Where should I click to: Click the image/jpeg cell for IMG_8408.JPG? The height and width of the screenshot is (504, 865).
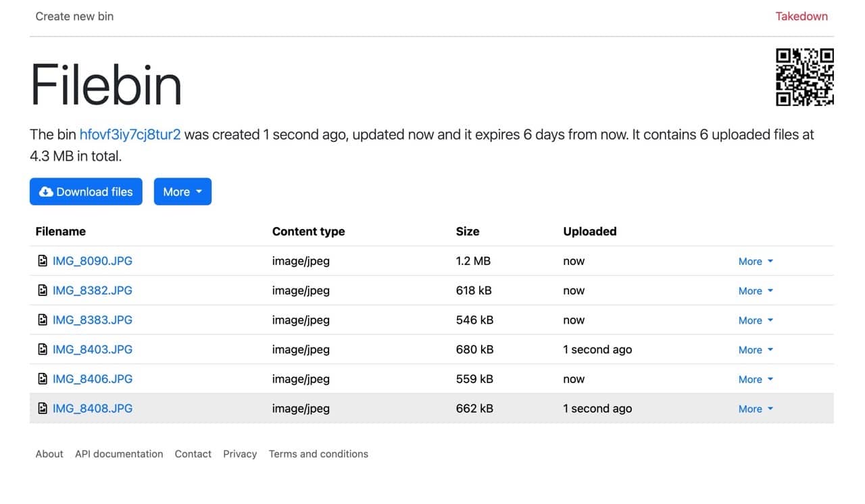click(x=301, y=408)
